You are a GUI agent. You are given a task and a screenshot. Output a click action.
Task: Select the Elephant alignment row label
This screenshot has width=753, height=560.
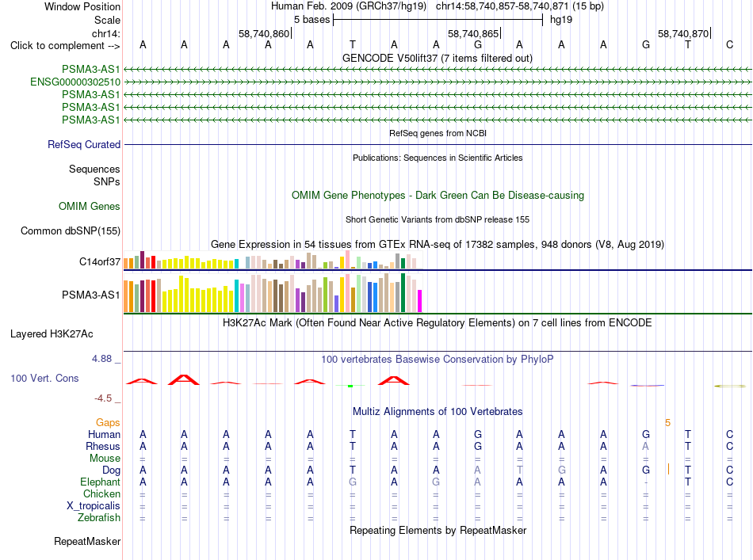click(x=101, y=482)
